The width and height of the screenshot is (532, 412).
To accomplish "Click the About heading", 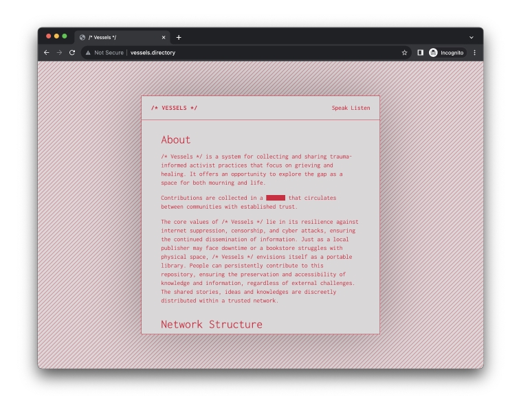I will 176,139.
